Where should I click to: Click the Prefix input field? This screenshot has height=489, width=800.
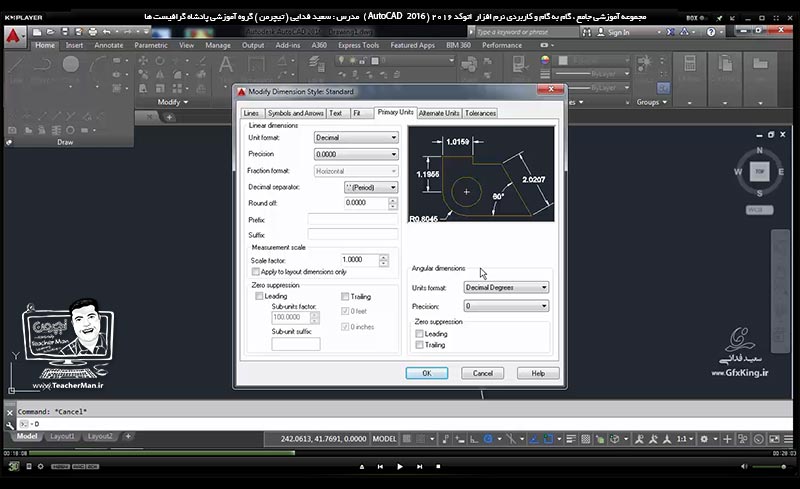pos(353,219)
